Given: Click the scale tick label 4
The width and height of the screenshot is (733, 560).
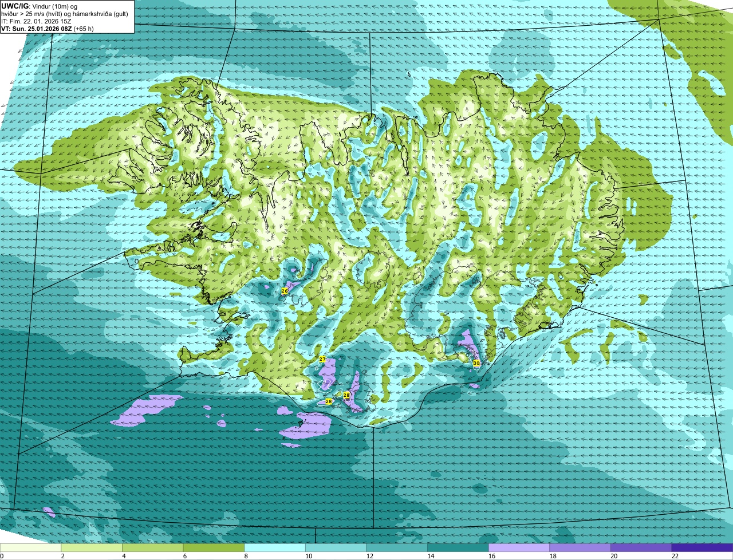Looking at the screenshot, I should (x=124, y=556).
